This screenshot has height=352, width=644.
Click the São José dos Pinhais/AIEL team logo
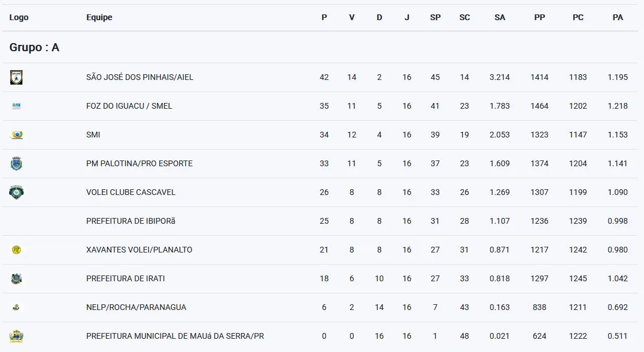(17, 77)
